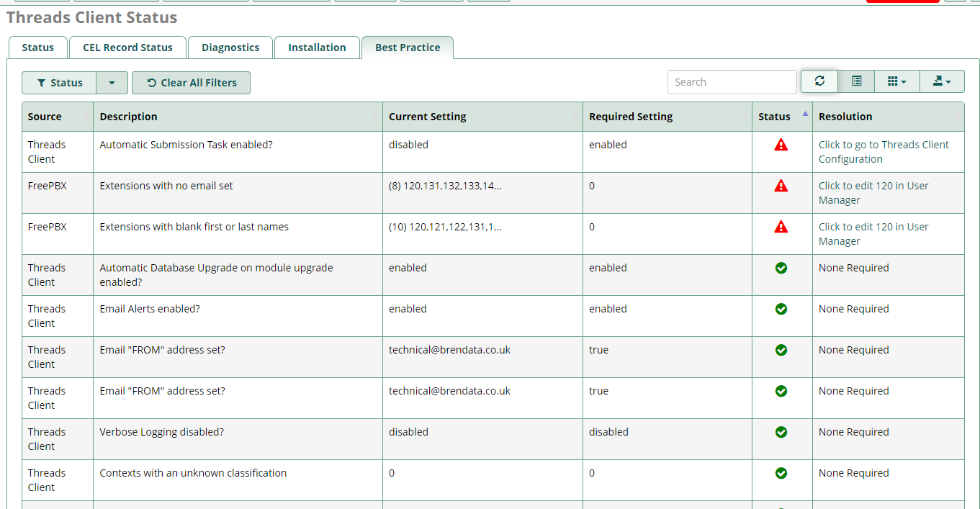
Task: Sort by the Resolution column header
Action: [x=889, y=117]
